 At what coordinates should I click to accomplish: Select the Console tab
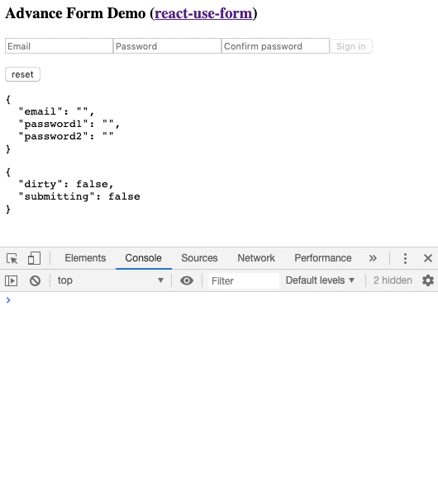tap(143, 258)
